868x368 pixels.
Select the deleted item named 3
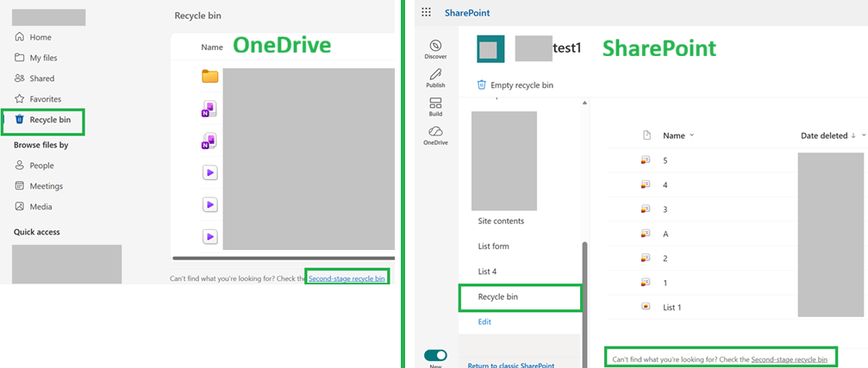(665, 209)
